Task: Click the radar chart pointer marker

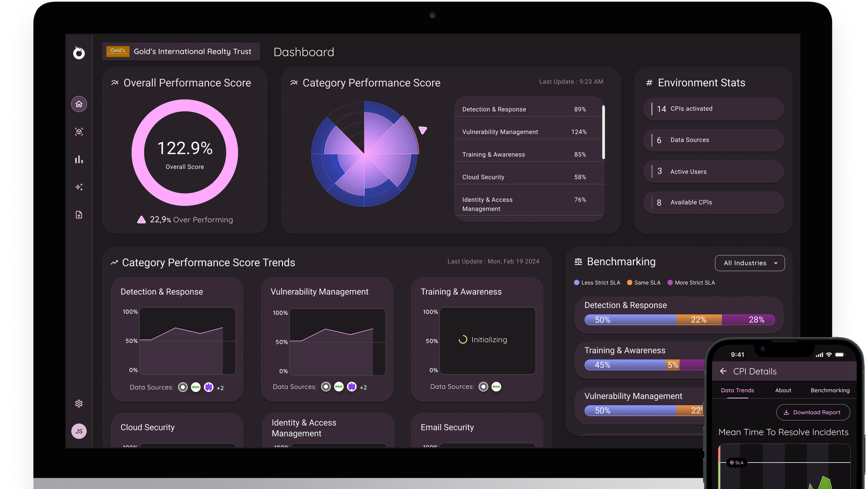Action: pos(423,130)
